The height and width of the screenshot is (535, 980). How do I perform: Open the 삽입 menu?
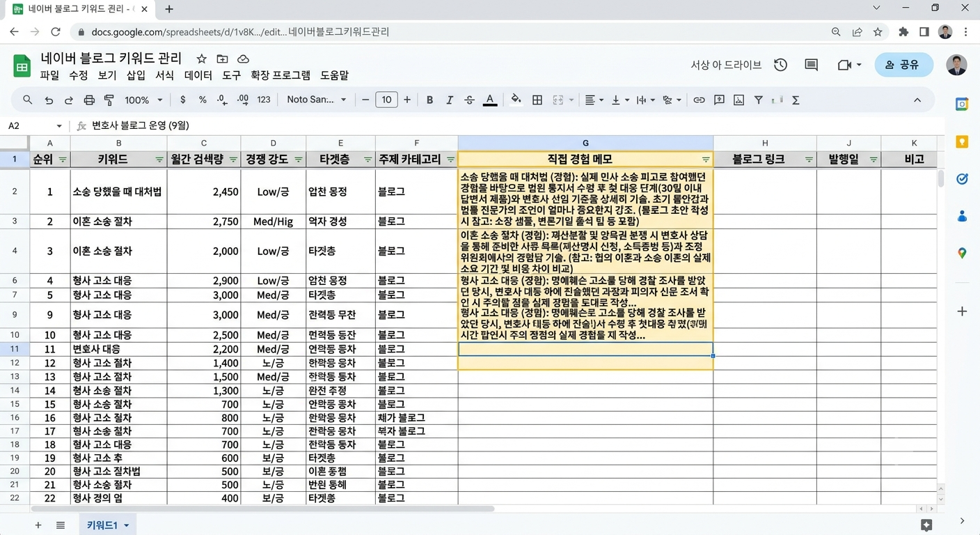[136, 75]
